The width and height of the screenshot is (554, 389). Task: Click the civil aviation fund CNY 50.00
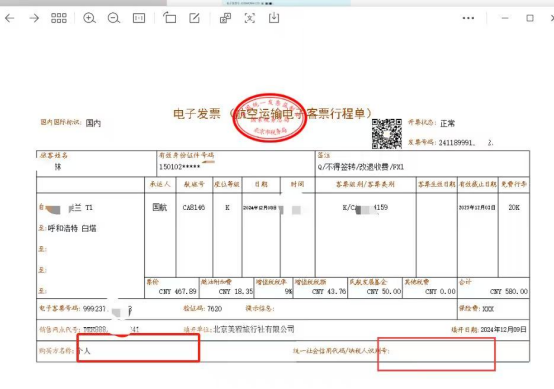(x=384, y=291)
